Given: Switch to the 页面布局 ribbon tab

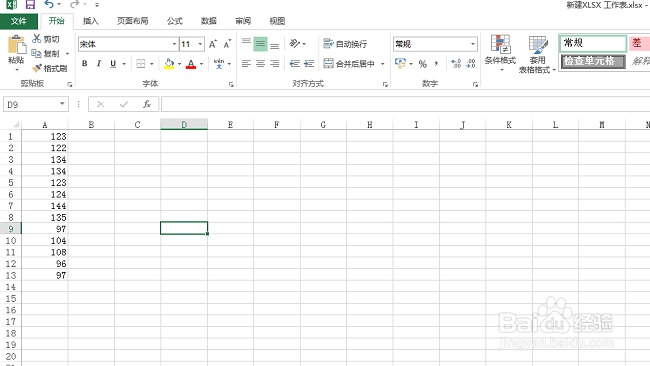Looking at the screenshot, I should 133,21.
